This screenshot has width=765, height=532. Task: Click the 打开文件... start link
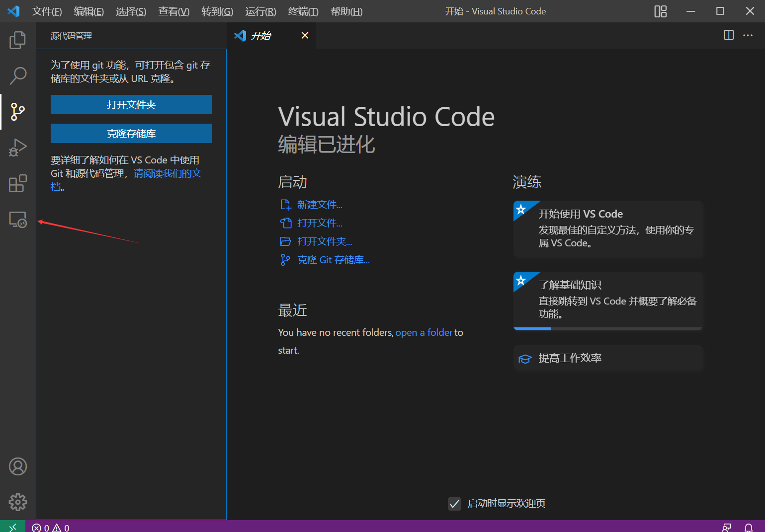[x=320, y=223]
